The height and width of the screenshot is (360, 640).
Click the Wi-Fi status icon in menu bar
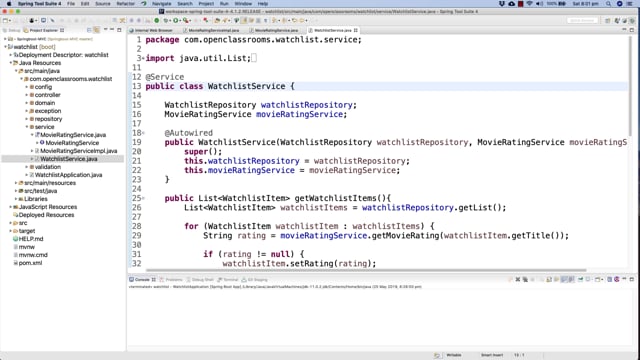530,4
